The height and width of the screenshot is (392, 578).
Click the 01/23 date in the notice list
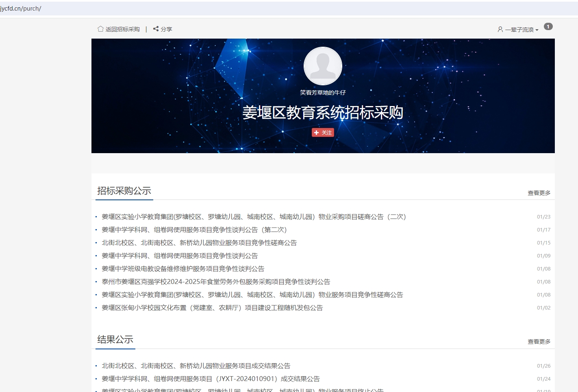point(543,217)
